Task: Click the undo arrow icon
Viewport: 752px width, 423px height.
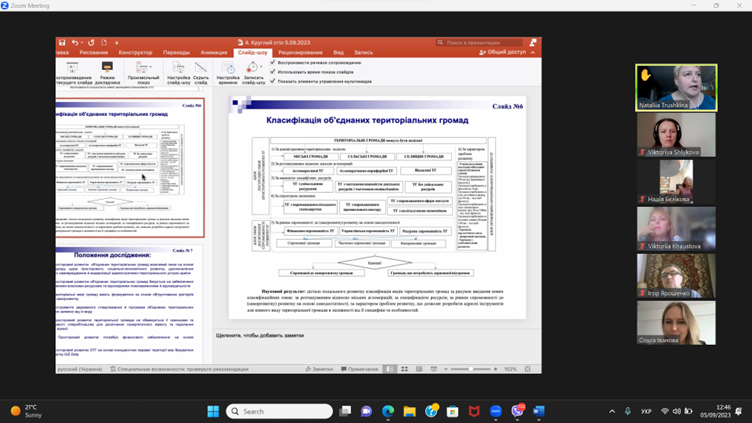Action: (x=75, y=43)
